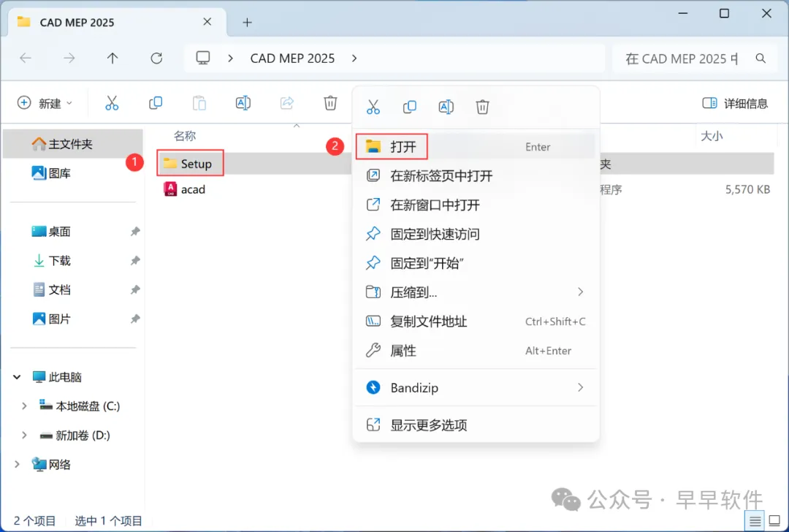Image resolution: width=789 pixels, height=532 pixels.
Task: Click the Share icon in the toolbar
Action: 287,103
